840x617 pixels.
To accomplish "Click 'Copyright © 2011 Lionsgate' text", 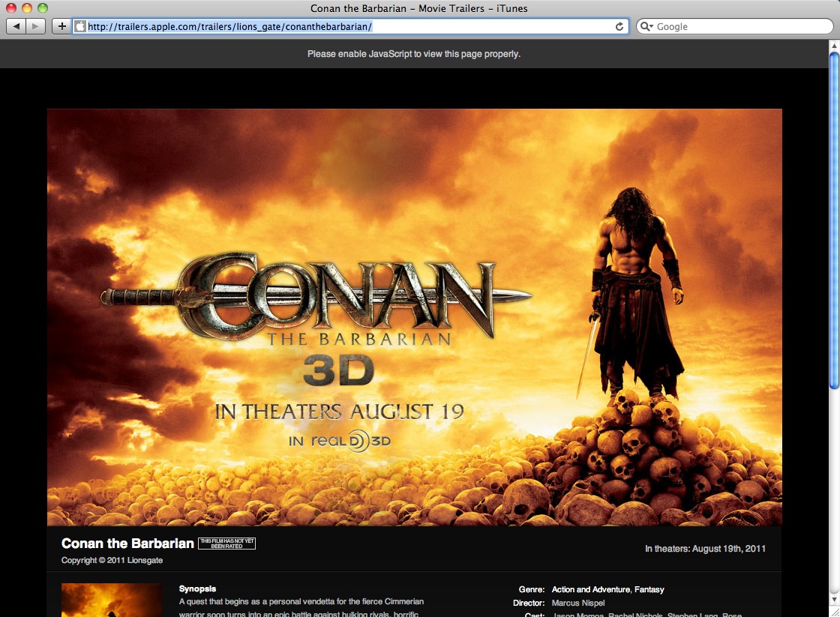I will [x=112, y=560].
